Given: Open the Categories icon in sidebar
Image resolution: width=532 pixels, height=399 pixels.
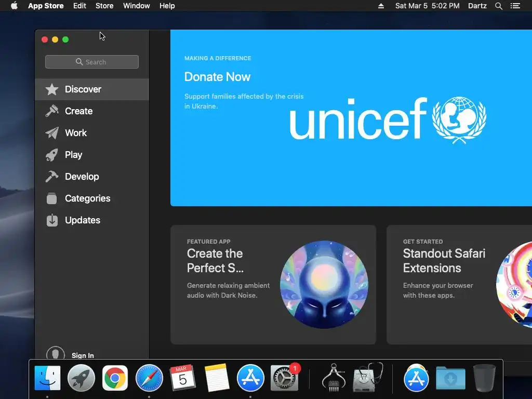Looking at the screenshot, I should coord(52,198).
